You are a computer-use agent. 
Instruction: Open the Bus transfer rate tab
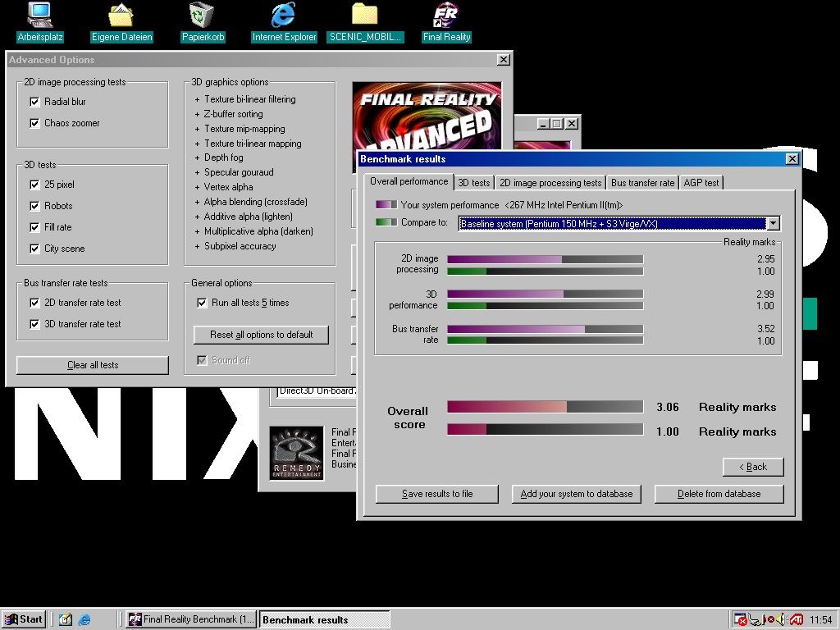[642, 183]
